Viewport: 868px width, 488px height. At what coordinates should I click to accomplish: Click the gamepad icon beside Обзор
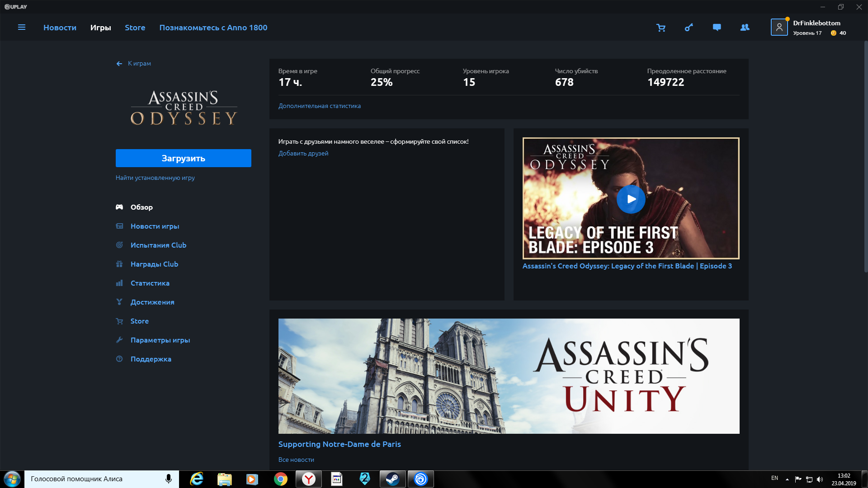pyautogui.click(x=119, y=207)
